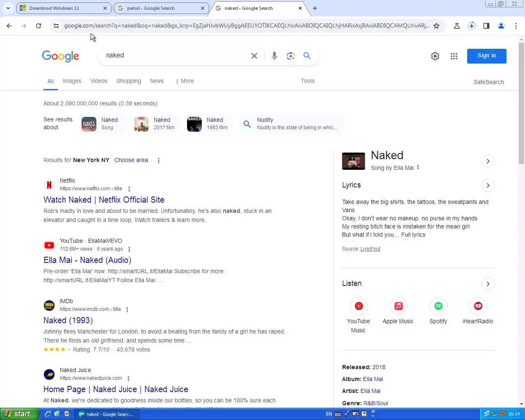Open Chrome three-dot menu

point(516,26)
